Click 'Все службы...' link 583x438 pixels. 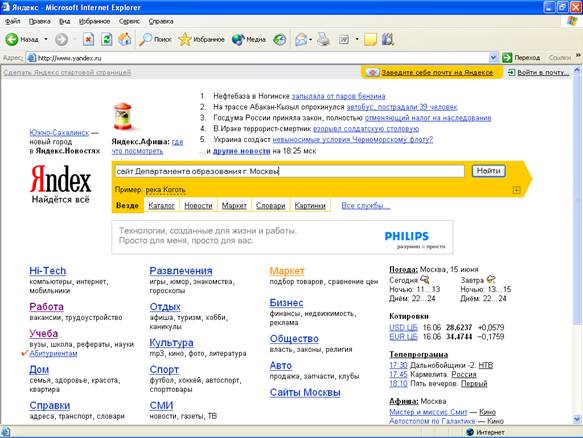[366, 206]
